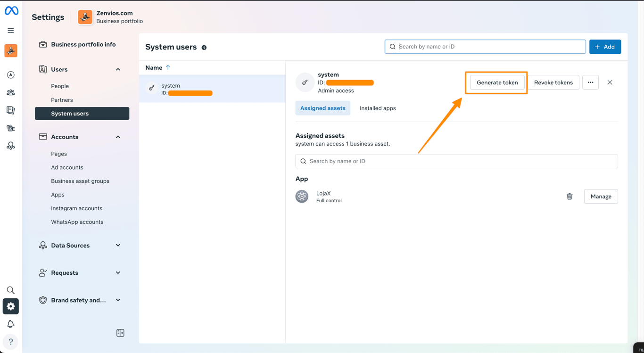Select the system user row in list
Viewport: 644px width, 353px height.
(x=212, y=89)
